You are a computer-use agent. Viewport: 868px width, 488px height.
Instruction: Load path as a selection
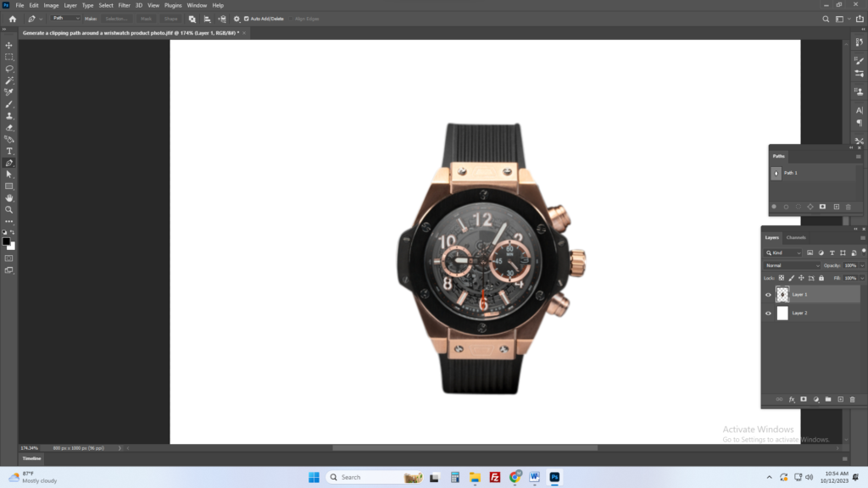click(x=798, y=207)
